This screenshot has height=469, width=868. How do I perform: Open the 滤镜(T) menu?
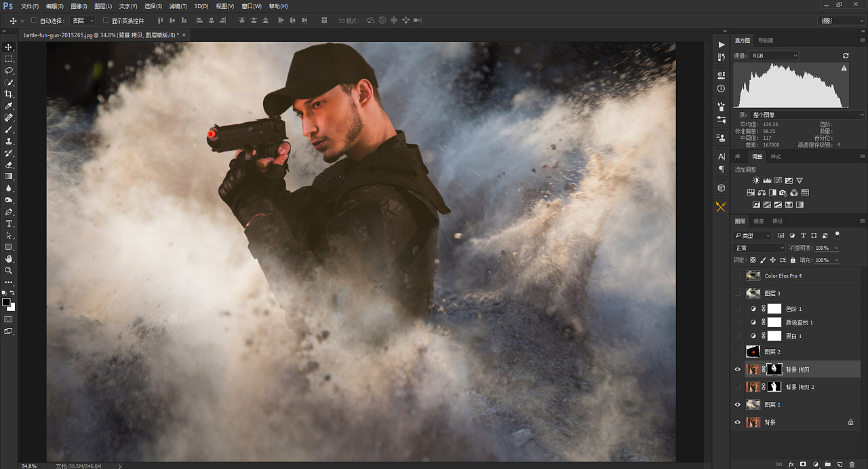pyautogui.click(x=178, y=6)
